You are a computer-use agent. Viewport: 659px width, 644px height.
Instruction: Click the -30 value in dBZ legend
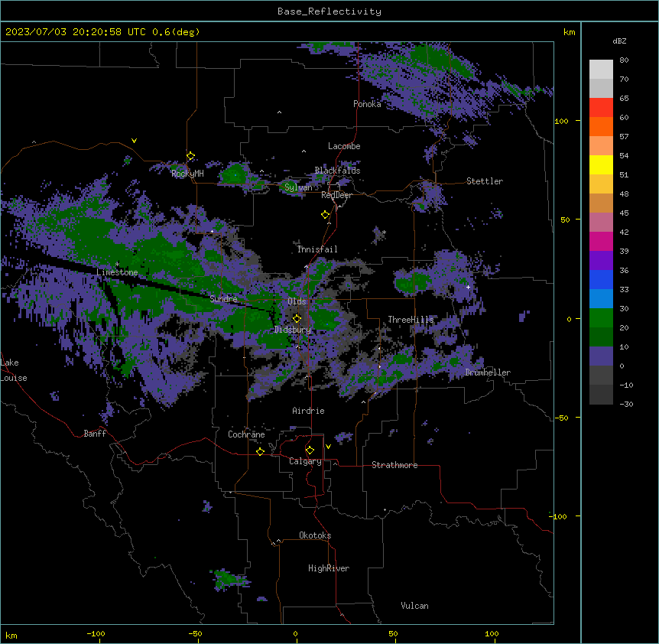pos(626,404)
